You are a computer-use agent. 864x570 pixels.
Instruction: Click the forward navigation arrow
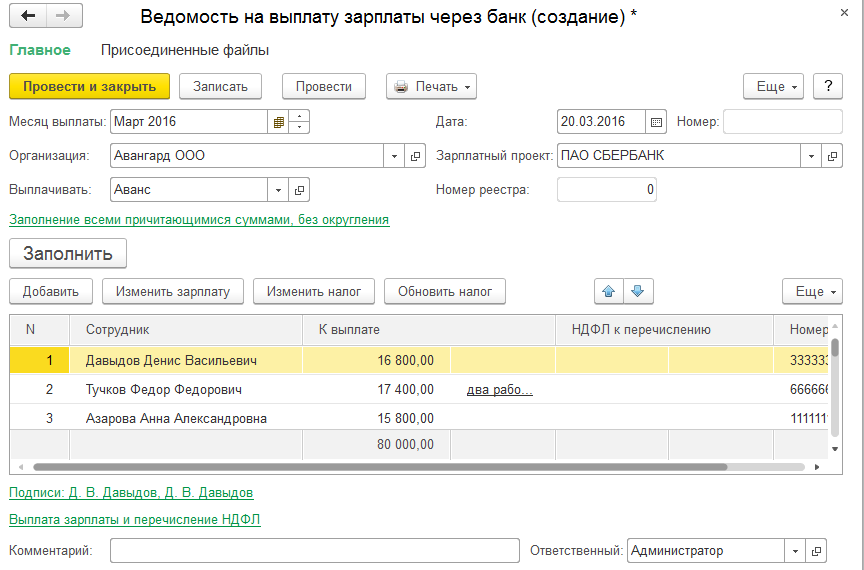64,17
